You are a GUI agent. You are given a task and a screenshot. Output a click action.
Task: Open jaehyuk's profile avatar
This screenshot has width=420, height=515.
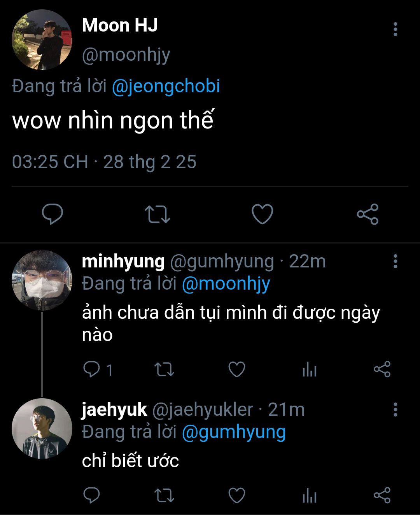pyautogui.click(x=42, y=428)
